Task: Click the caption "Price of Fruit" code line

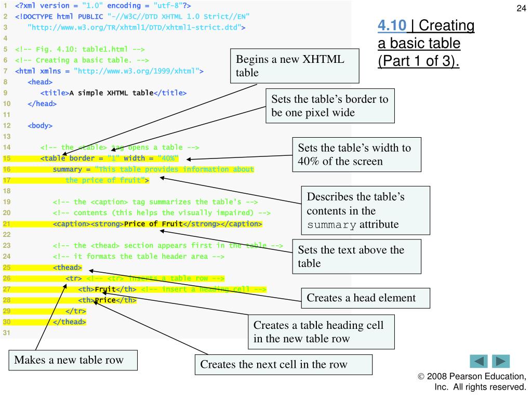Action: [x=157, y=224]
